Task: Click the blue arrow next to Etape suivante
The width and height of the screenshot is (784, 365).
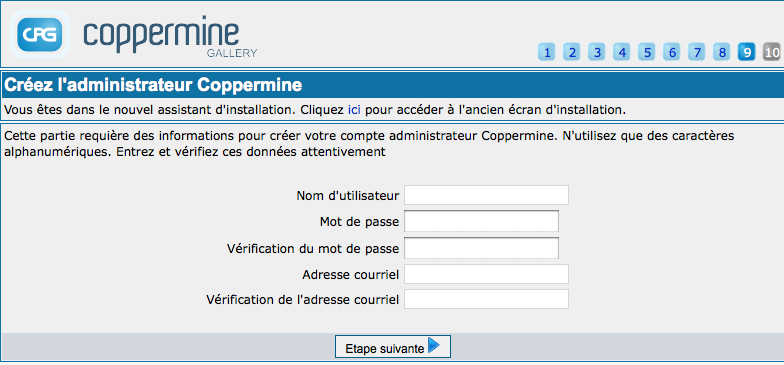Action: (434, 346)
